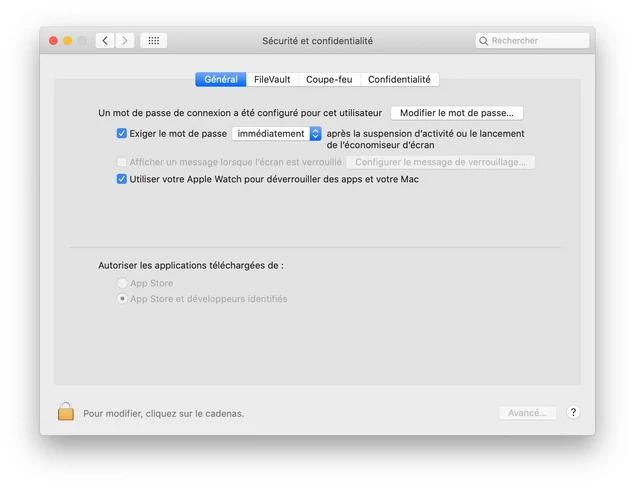Click the padlock icon to unlock settings
The image size is (635, 488).
pos(66,411)
